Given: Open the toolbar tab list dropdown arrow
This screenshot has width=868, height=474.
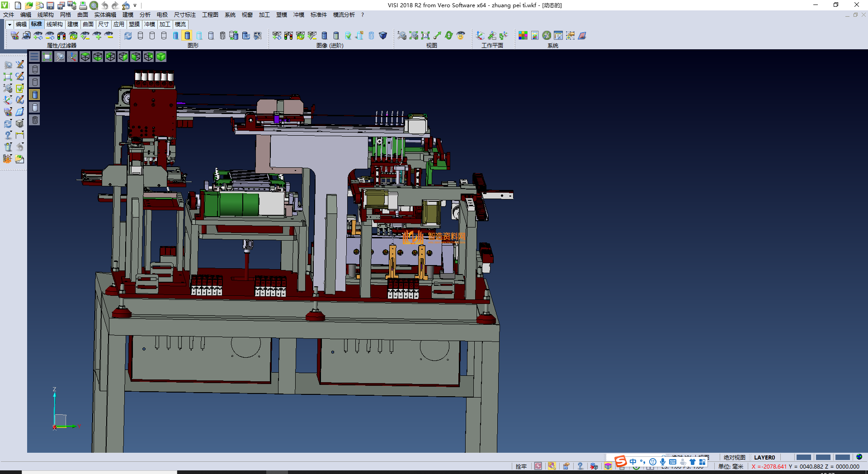Looking at the screenshot, I should (9, 24).
